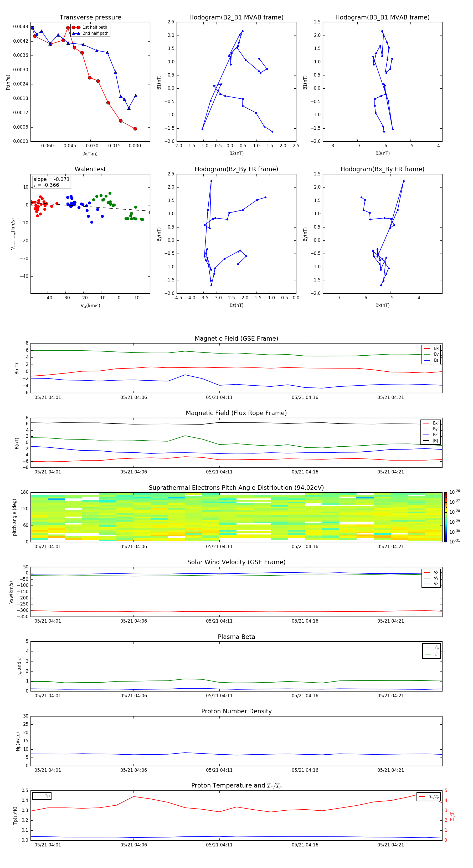The image size is (473, 868).
Task: Click the 'V_remaining(km/s)' y-axis label
Action: (x=13, y=234)
